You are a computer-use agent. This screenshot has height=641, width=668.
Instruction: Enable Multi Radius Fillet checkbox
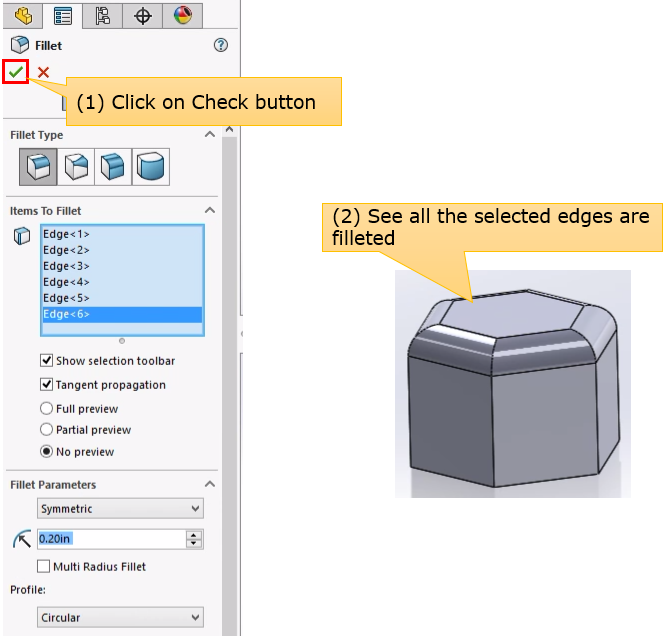[43, 566]
